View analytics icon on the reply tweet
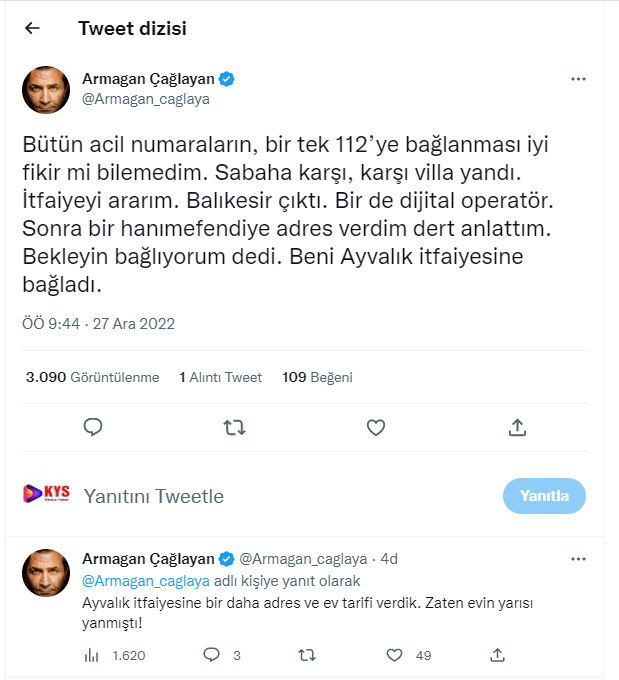 [x=92, y=655]
